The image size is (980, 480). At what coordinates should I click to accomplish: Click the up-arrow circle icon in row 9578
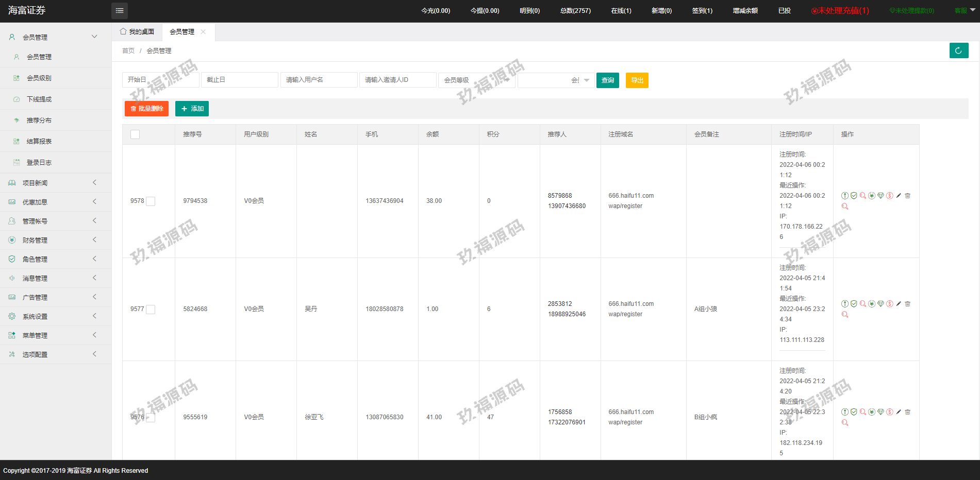tap(845, 196)
